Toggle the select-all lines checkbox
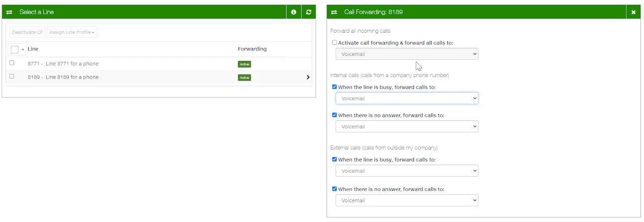 pyautogui.click(x=15, y=49)
